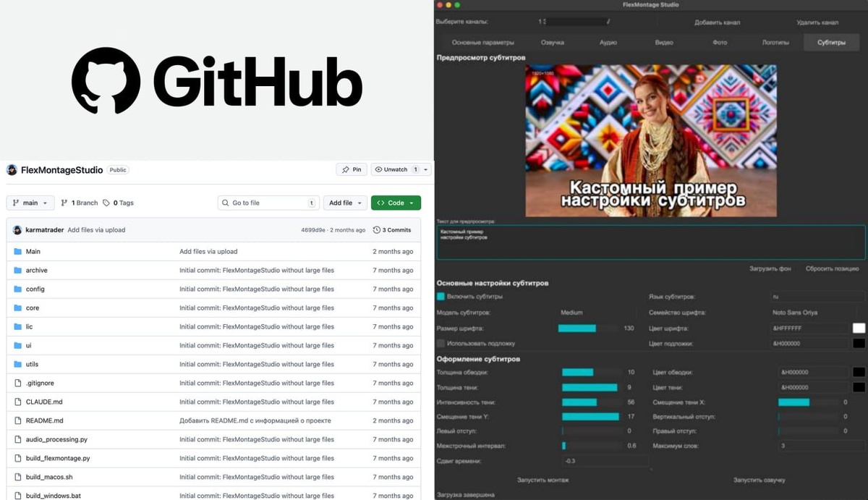Click the subtitle preview text box
The height and width of the screenshot is (500, 868).
tap(651, 242)
